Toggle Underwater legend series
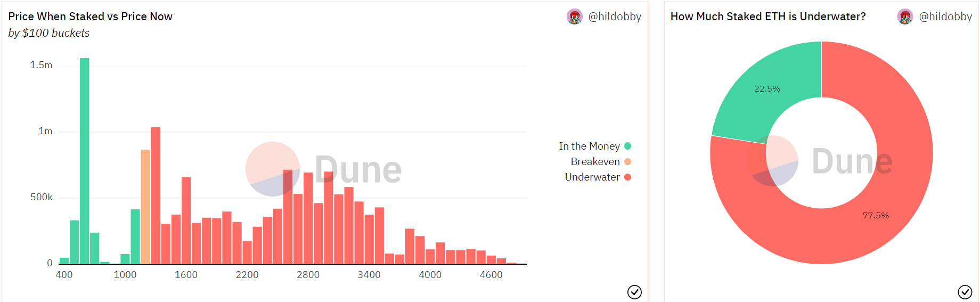 tap(598, 177)
